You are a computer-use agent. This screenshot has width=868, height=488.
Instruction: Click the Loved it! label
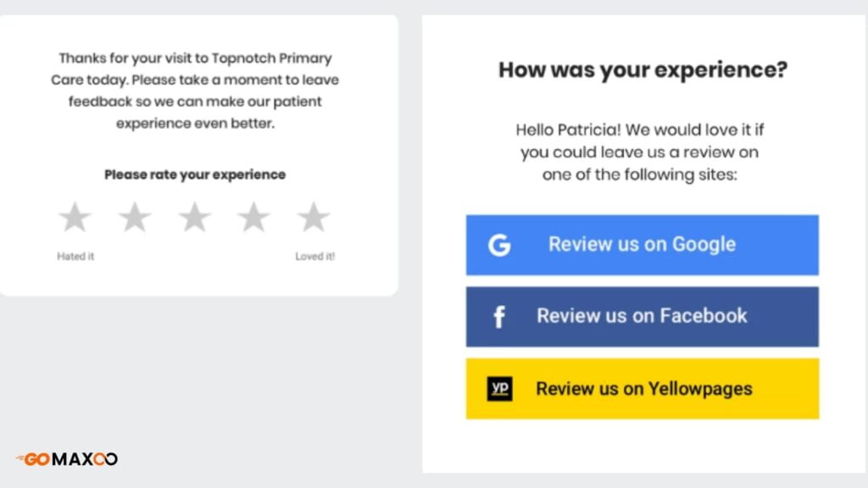point(315,256)
